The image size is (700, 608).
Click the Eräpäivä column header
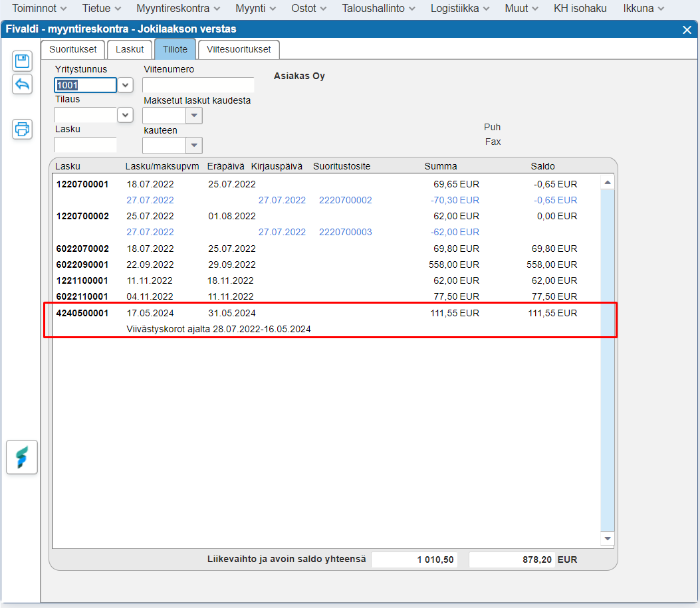[225, 166]
